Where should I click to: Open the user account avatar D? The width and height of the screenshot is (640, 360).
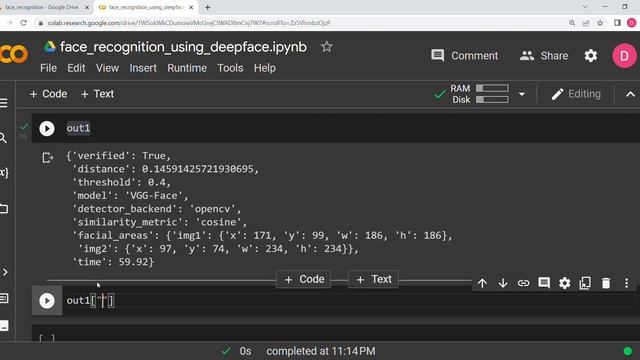click(624, 56)
